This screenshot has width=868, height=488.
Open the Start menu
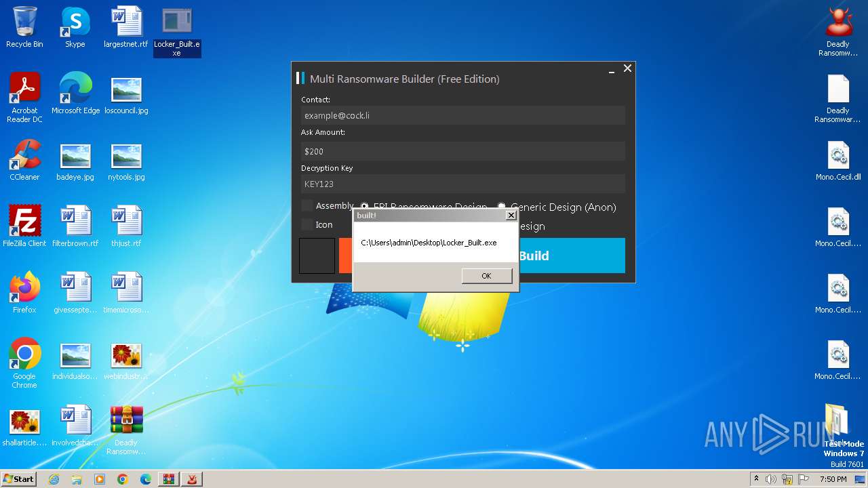(19, 479)
